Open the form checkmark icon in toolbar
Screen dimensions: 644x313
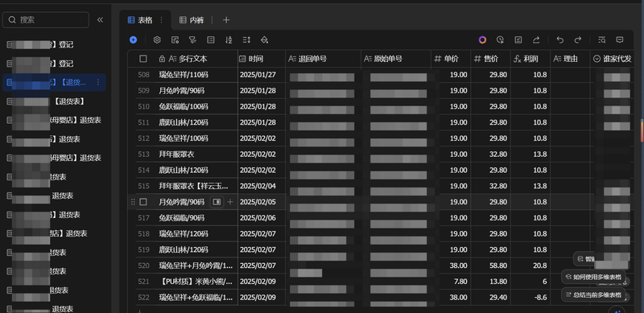(x=518, y=40)
